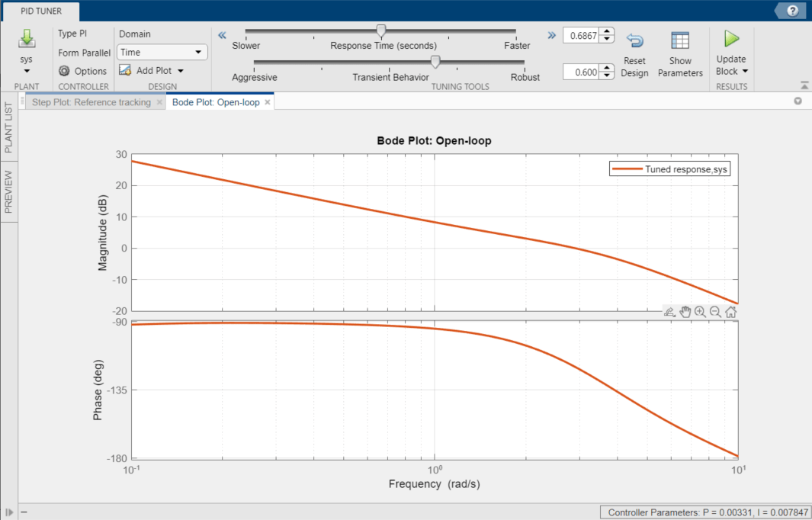Viewport: 812px width, 520px height.
Task: Open the sys plant dropdown arrow
Action: [27, 71]
